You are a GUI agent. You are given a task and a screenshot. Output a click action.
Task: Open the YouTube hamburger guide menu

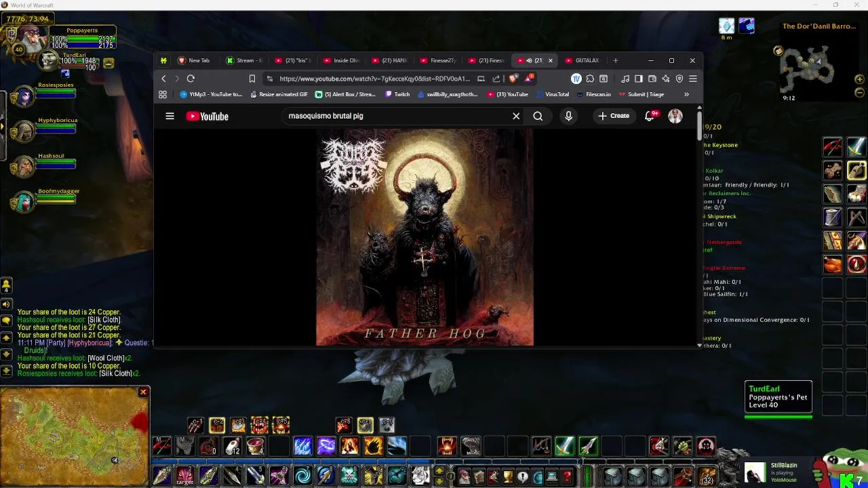pyautogui.click(x=170, y=116)
